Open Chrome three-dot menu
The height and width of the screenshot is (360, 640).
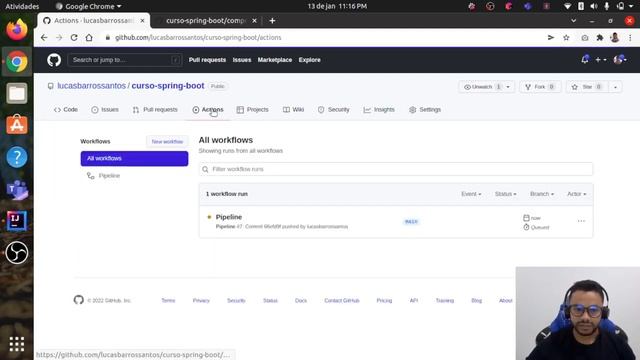[630, 38]
